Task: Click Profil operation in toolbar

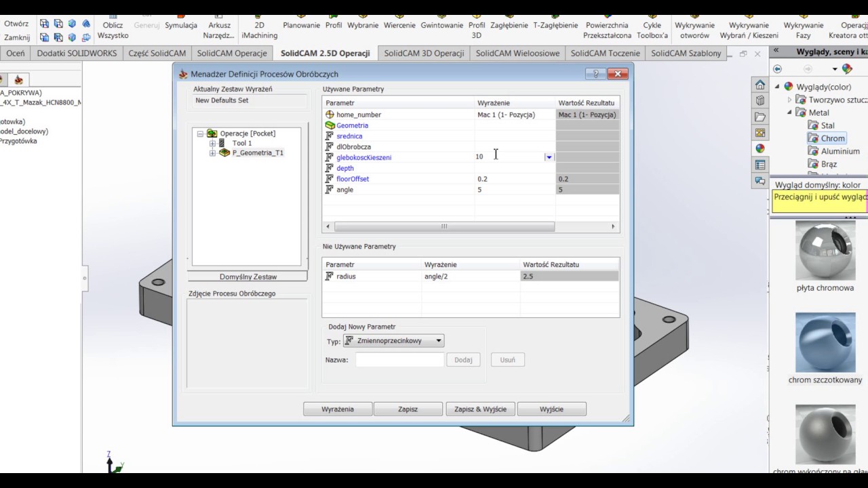Action: click(334, 21)
